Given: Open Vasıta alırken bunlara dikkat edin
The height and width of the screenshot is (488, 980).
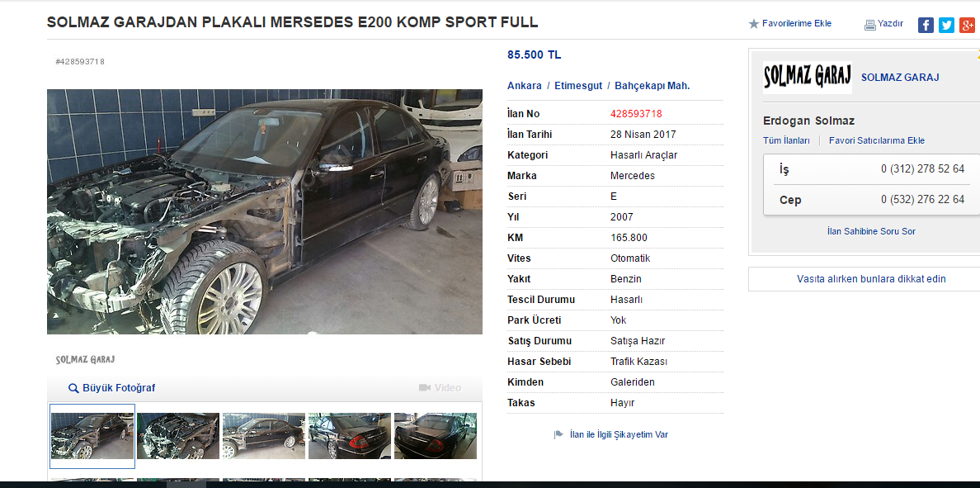Looking at the screenshot, I should pyautogui.click(x=871, y=279).
